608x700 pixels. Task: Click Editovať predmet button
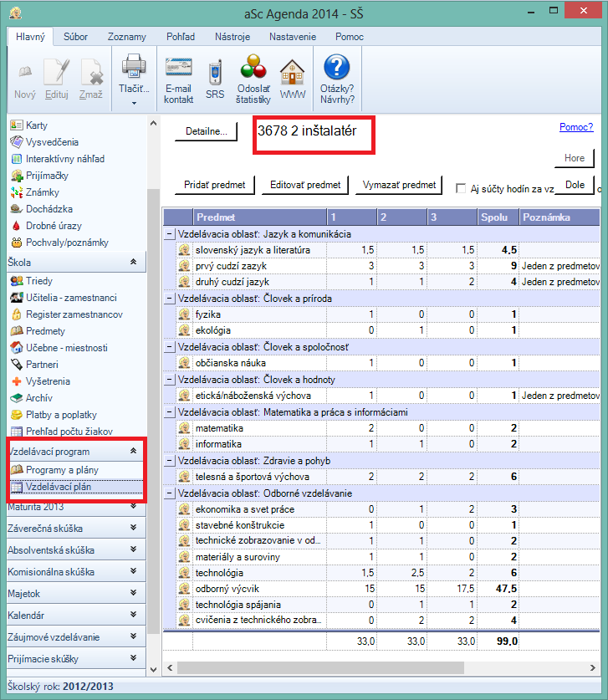click(x=305, y=185)
